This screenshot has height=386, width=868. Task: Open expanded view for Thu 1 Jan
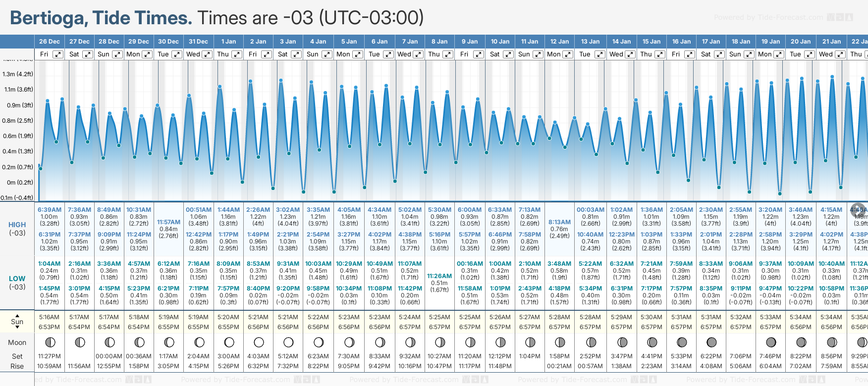[x=237, y=54]
